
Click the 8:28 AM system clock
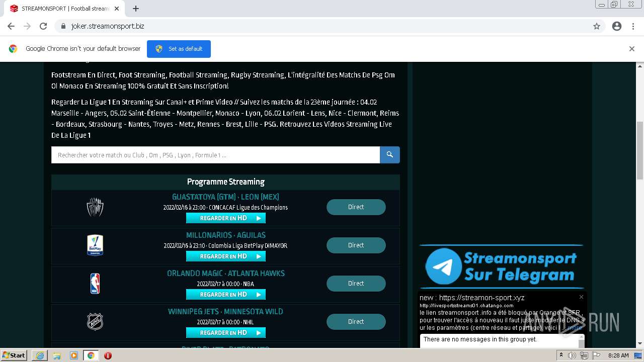click(618, 355)
